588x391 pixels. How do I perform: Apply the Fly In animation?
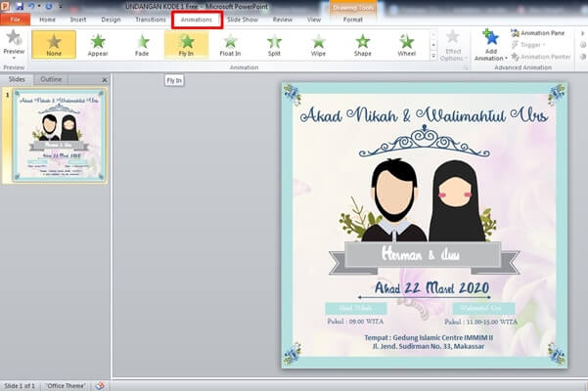coord(186,45)
